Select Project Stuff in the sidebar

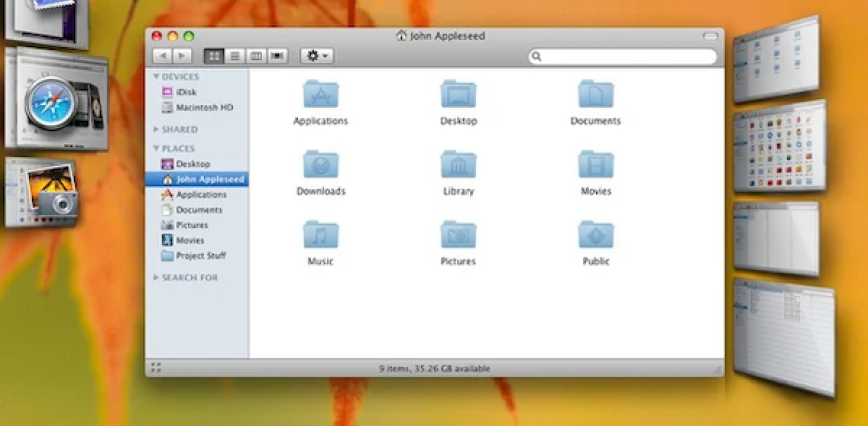point(200,256)
